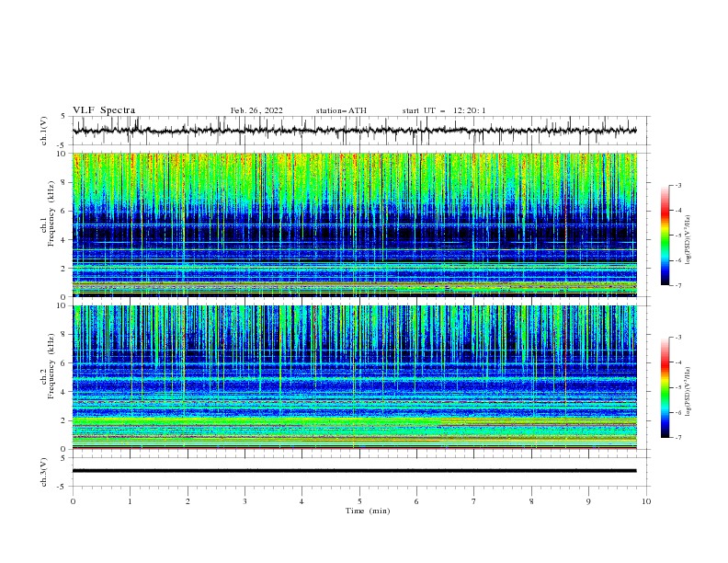Viewport: 728px width, 563px height.
Task: Click time axis tick label '0'
Action: point(73,501)
